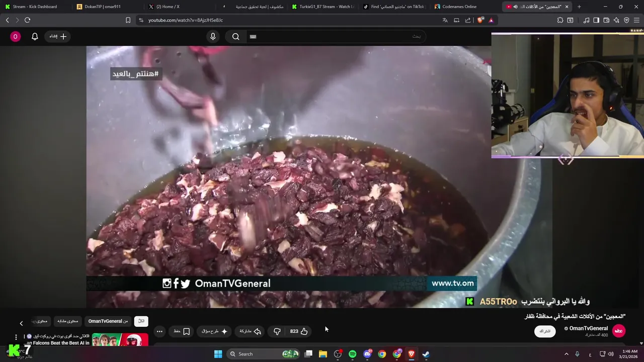The height and width of the screenshot is (362, 644).
Task: Click the YouTube create button
Action: pyautogui.click(x=58, y=36)
